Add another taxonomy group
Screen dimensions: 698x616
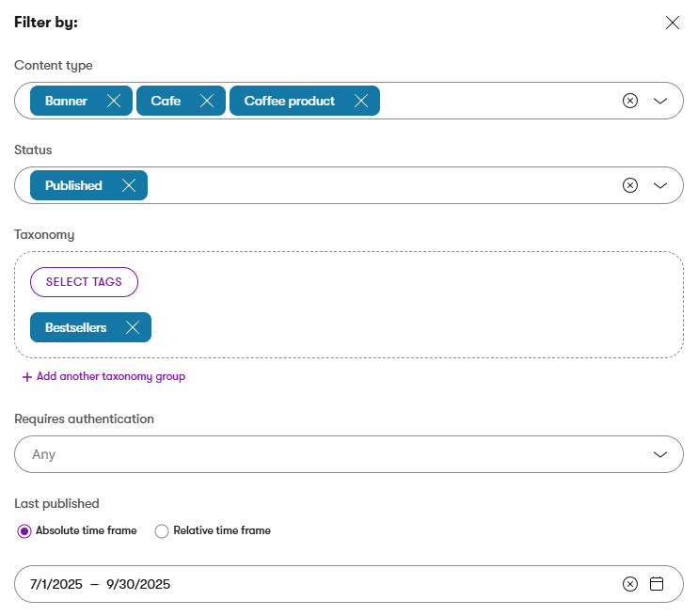(103, 376)
